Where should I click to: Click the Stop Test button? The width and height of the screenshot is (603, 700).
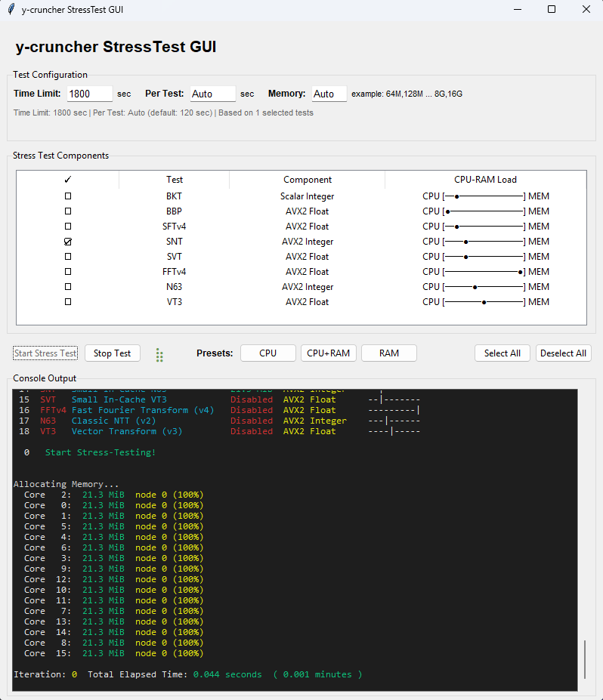pos(112,353)
